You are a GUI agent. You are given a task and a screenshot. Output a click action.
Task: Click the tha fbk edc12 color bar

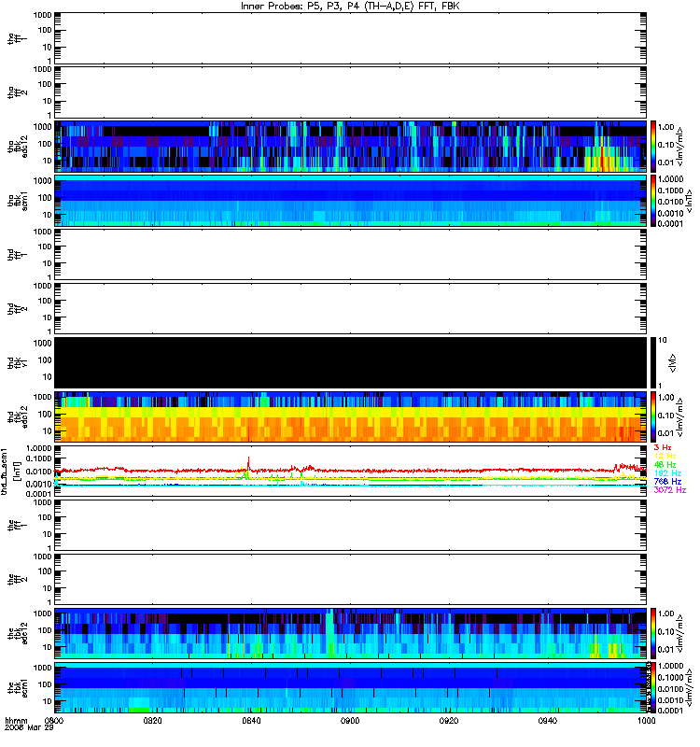pos(653,147)
